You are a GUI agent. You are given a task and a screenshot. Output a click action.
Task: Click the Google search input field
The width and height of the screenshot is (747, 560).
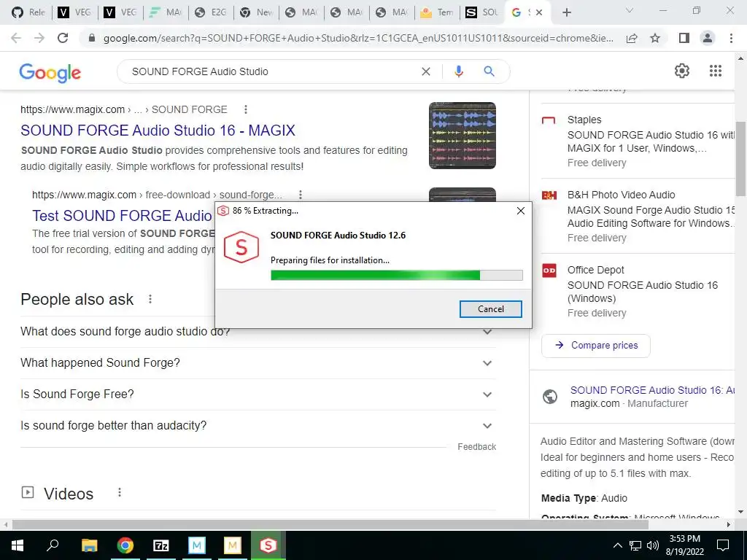click(x=271, y=71)
